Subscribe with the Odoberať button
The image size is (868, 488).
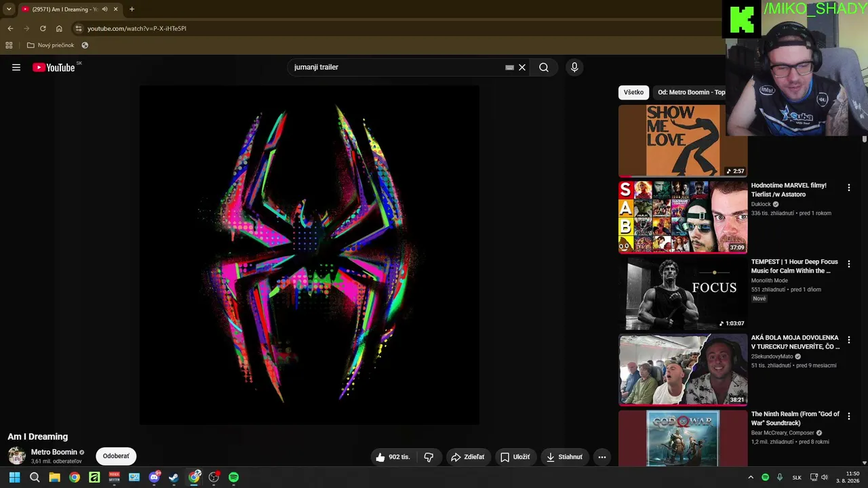116,456
